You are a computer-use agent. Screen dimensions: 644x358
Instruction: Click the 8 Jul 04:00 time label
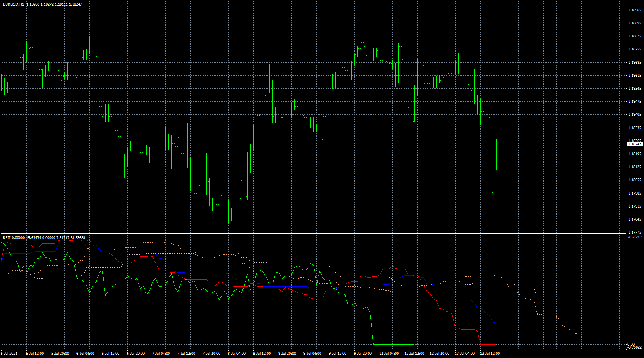coord(237,354)
